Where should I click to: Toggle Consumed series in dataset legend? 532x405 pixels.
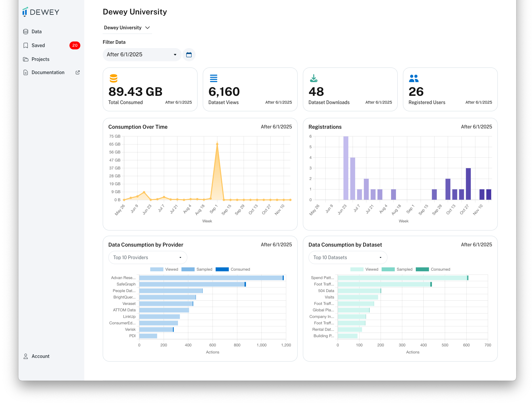tap(433, 269)
